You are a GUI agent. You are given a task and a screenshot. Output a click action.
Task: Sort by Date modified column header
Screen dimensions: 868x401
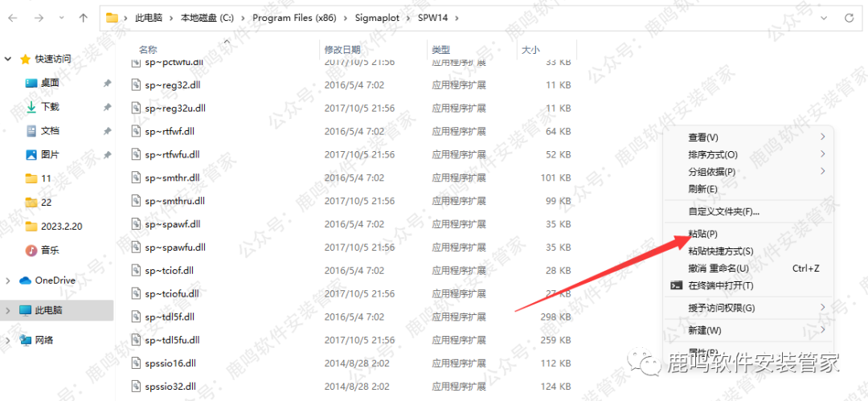pyautogui.click(x=342, y=50)
